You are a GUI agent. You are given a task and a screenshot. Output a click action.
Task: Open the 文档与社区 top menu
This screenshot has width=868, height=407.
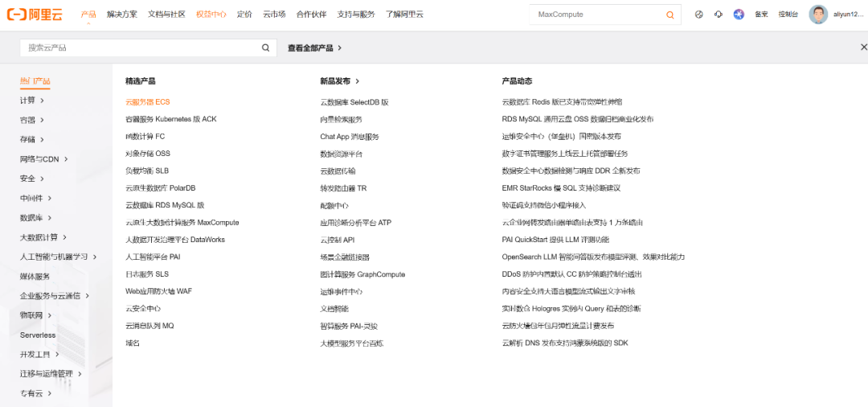pos(166,14)
